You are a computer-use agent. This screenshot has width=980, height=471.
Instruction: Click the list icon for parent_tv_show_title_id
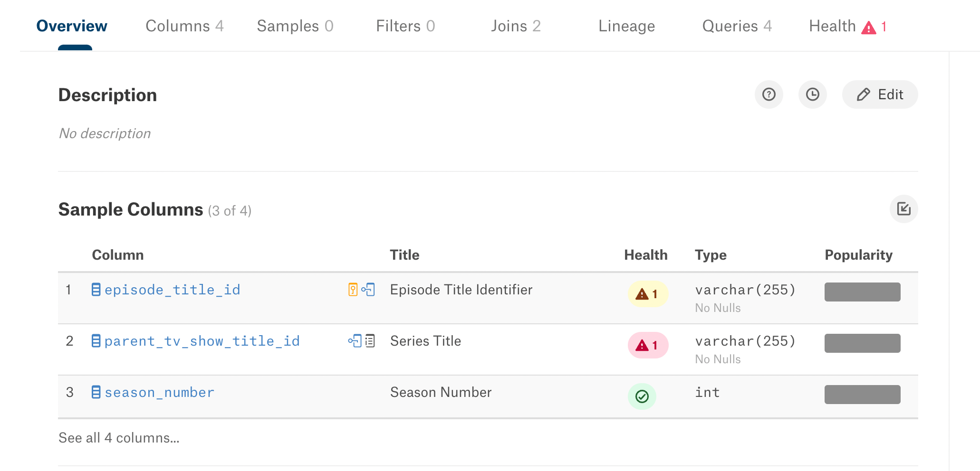tap(370, 341)
